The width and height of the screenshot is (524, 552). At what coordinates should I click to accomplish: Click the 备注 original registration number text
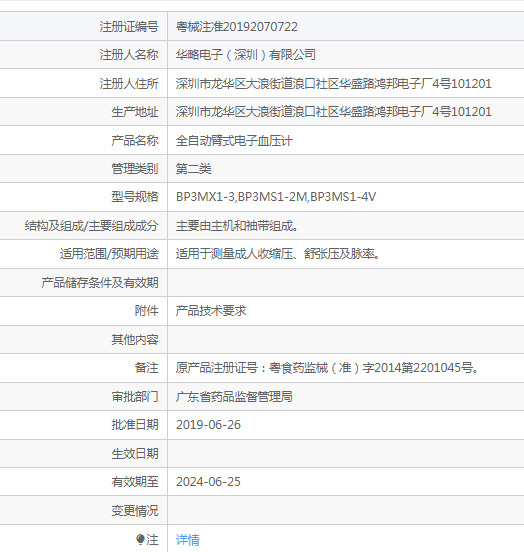coord(327,368)
